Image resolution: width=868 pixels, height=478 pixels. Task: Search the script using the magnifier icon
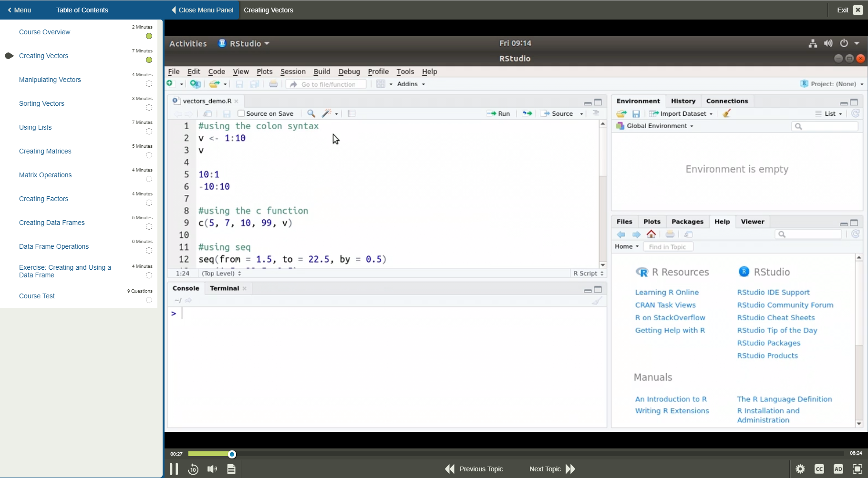pos(311,113)
